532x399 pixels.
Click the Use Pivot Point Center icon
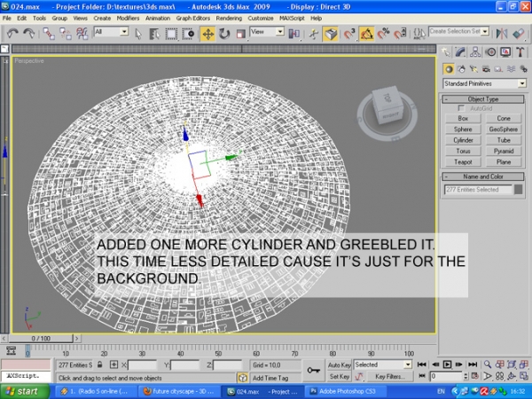pyautogui.click(x=293, y=34)
